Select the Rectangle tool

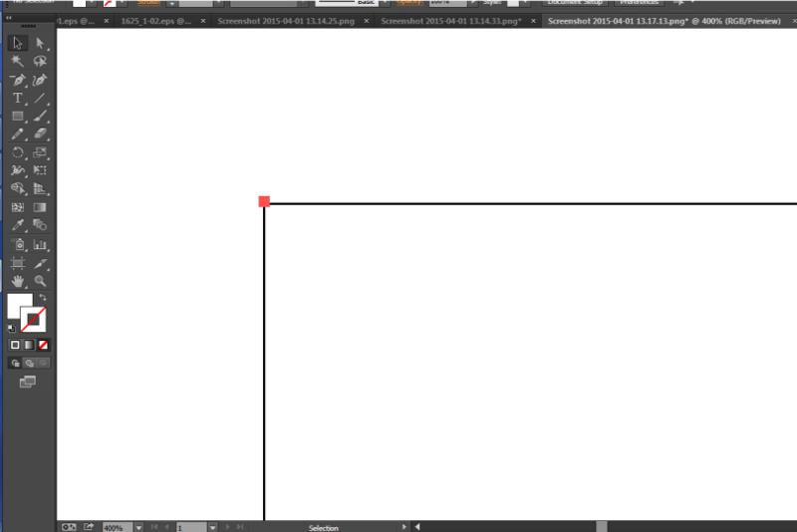[18, 116]
